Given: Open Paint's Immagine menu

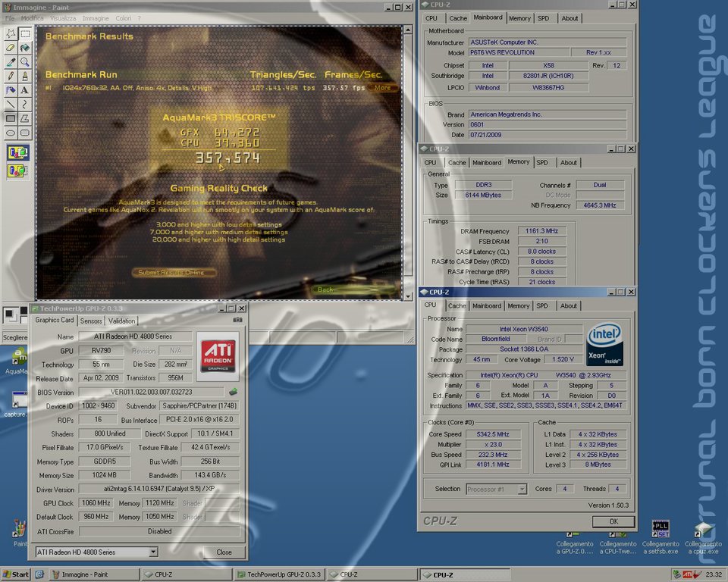Looking at the screenshot, I should (x=96, y=18).
